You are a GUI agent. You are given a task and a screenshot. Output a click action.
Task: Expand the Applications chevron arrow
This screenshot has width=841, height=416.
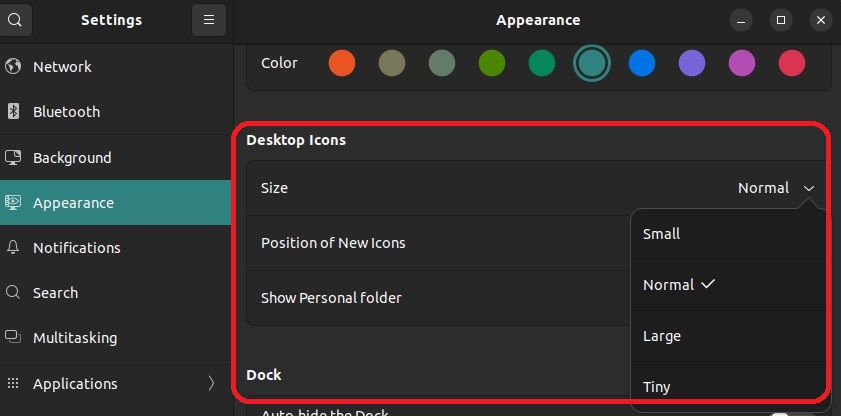[210, 384]
